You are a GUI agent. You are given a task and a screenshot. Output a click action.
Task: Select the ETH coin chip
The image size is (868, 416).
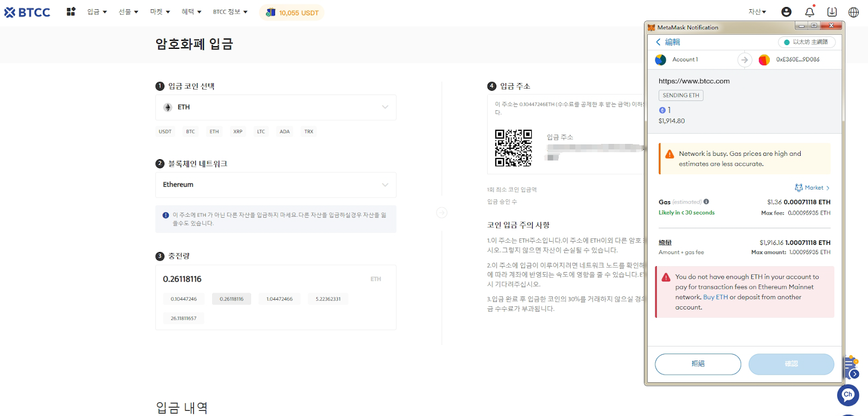pyautogui.click(x=214, y=131)
